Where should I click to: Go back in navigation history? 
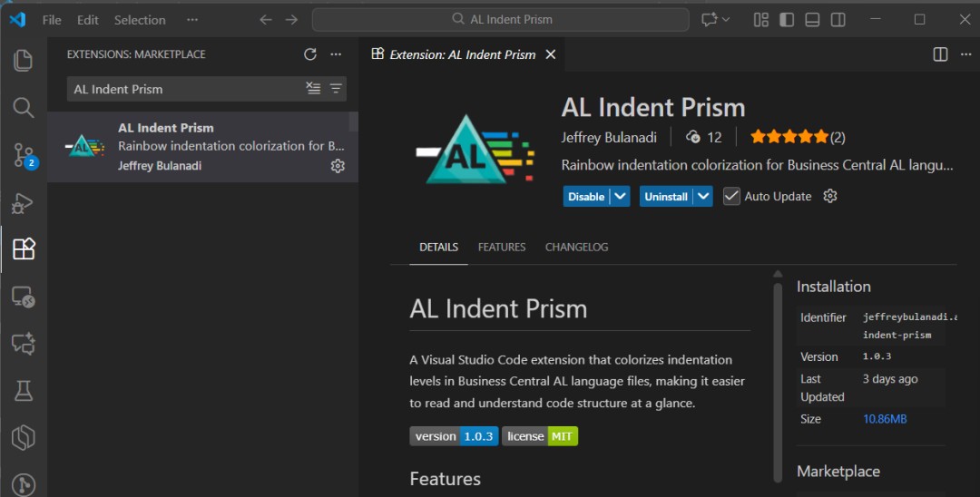[266, 20]
